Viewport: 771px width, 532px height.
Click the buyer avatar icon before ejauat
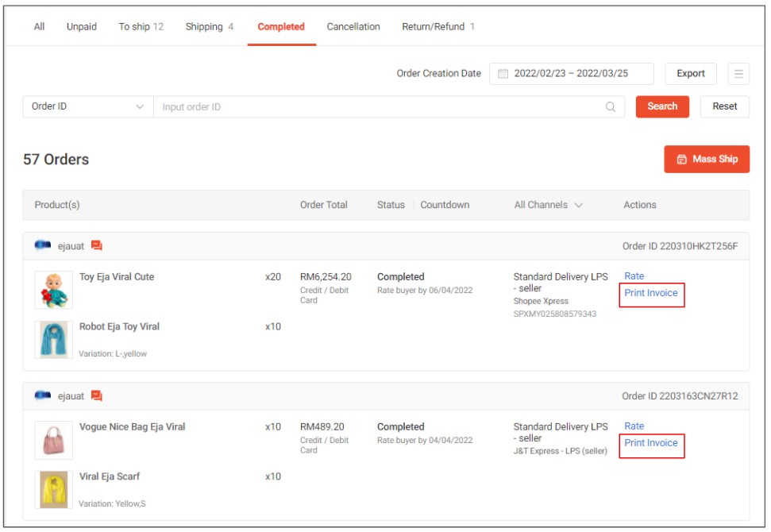coord(44,245)
